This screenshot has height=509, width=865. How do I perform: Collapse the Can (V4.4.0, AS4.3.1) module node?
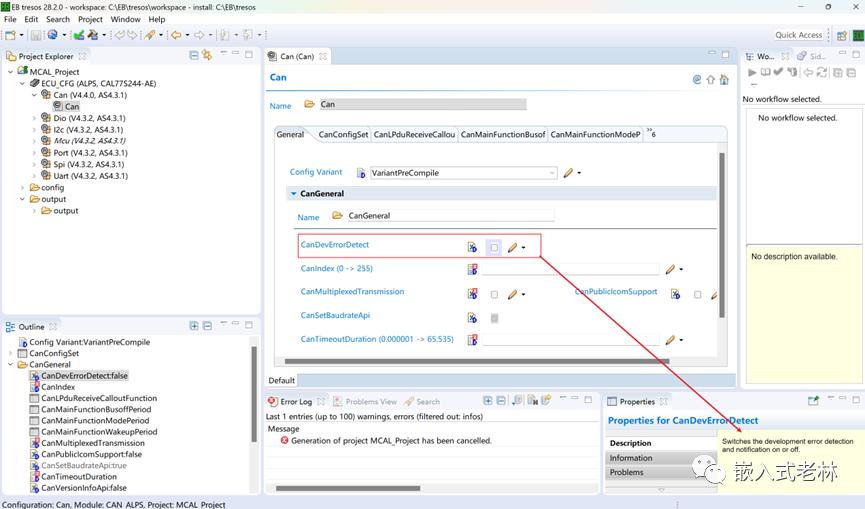tap(34, 95)
